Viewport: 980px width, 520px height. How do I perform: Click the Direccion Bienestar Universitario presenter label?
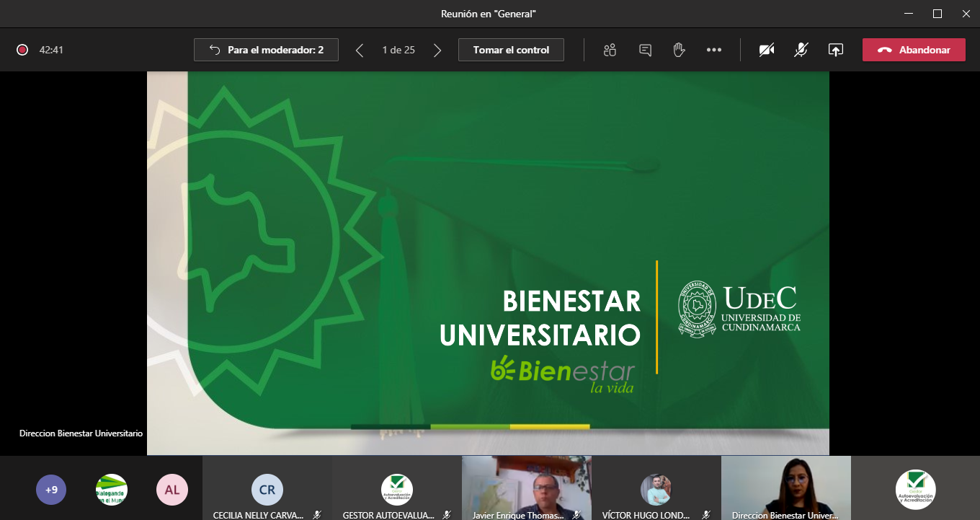point(81,433)
